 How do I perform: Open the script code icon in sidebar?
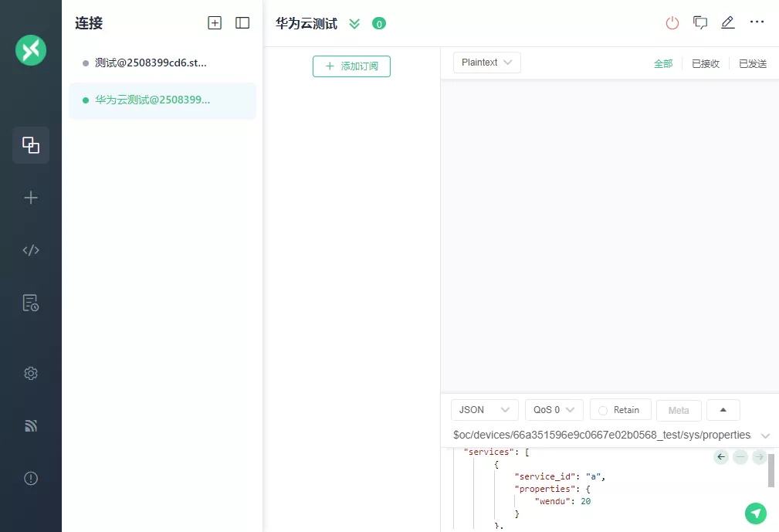(31, 250)
